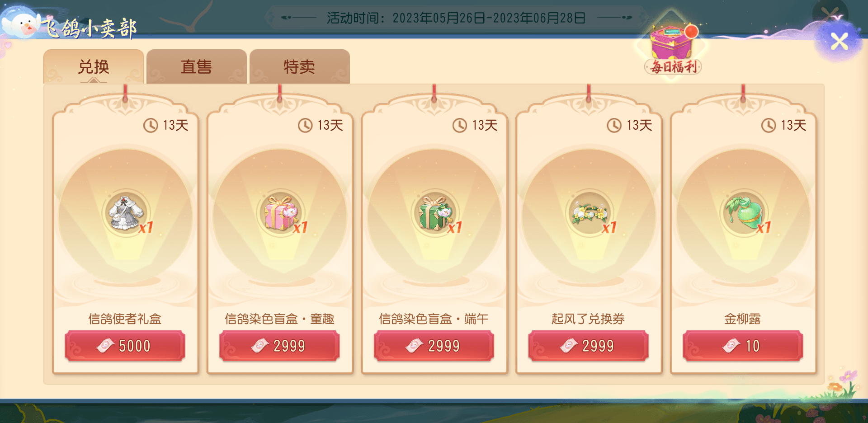Exchange 起风了兑换券 for 2999 tickets
This screenshot has height=423, width=868.
(x=589, y=346)
